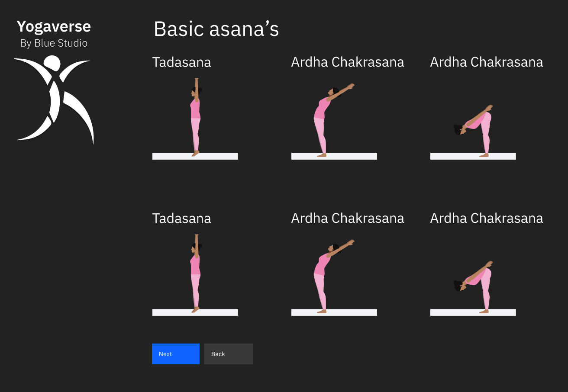Click the By Blue Studio subtitle

54,43
